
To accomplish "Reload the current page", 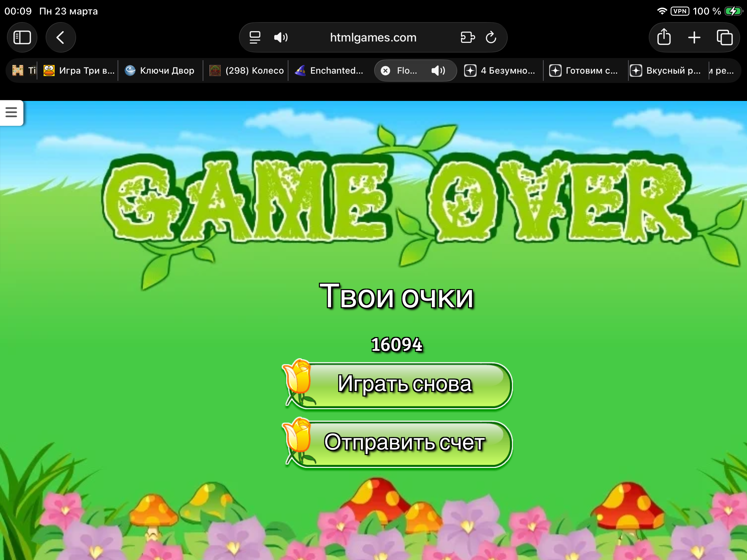I will coord(491,37).
